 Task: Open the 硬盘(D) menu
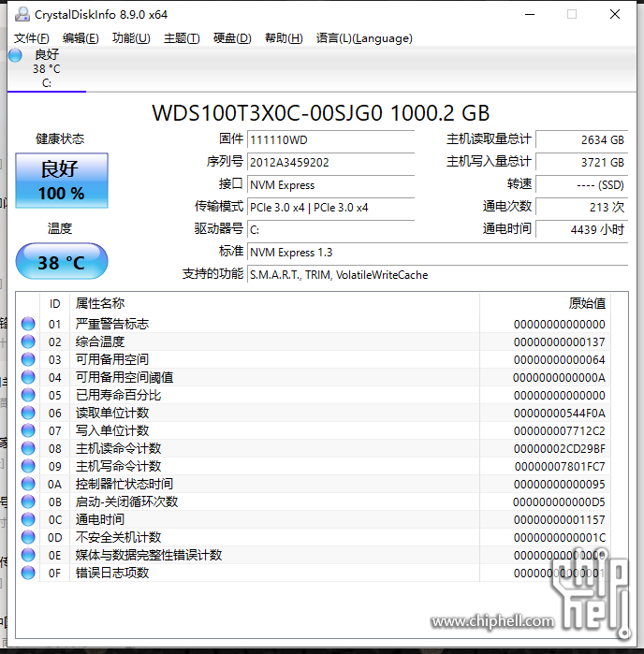coord(232,38)
